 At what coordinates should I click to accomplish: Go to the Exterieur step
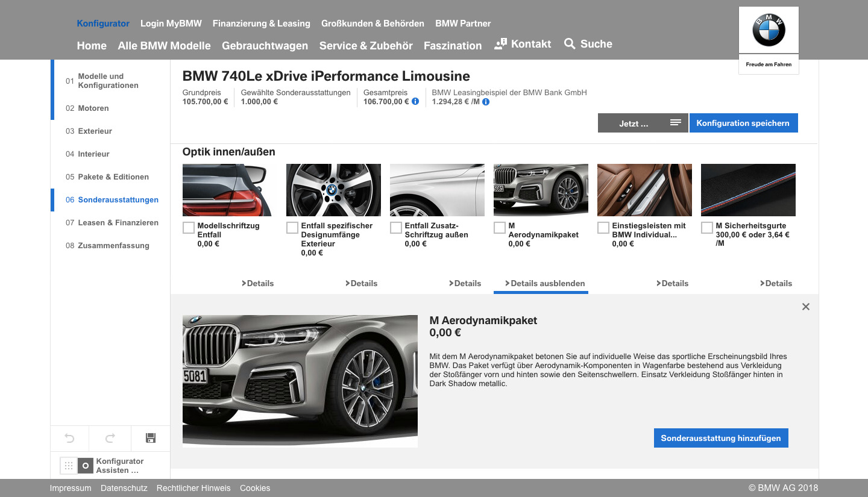pyautogui.click(x=95, y=131)
